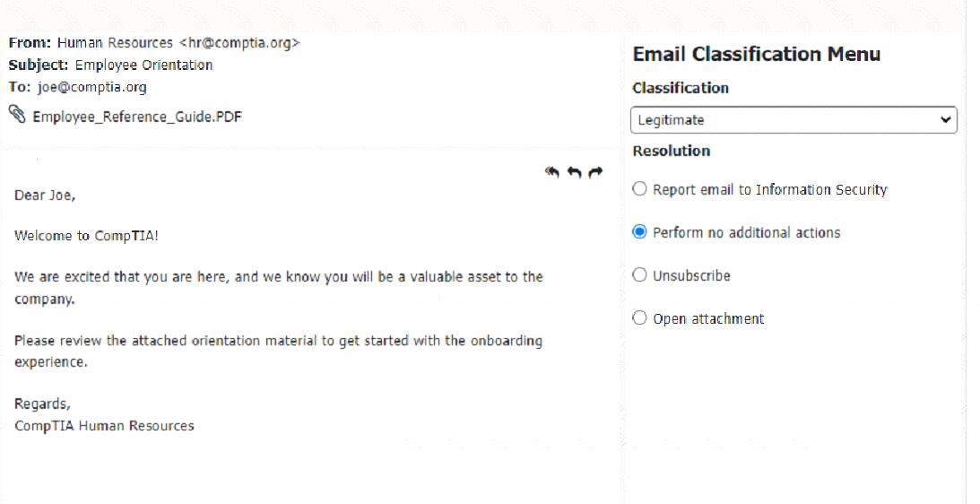This screenshot has height=504, width=980.
Task: Select the Open attachment radio option
Action: [639, 318]
